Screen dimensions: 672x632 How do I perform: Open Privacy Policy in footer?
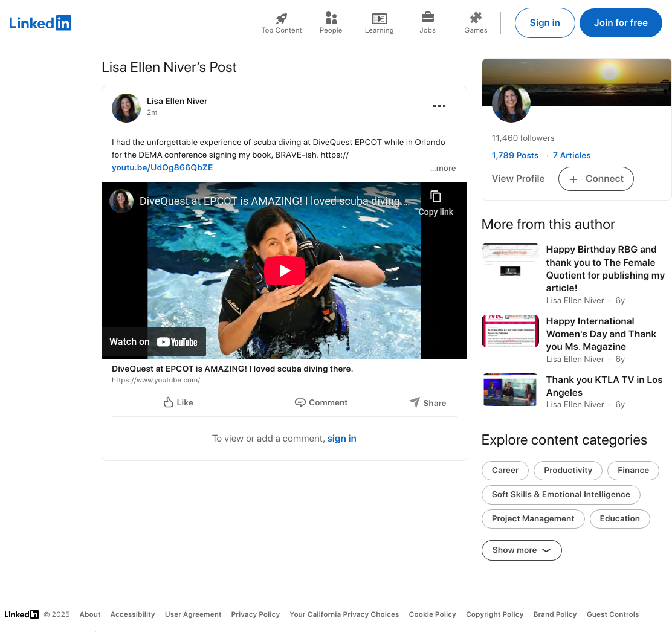[x=256, y=614]
